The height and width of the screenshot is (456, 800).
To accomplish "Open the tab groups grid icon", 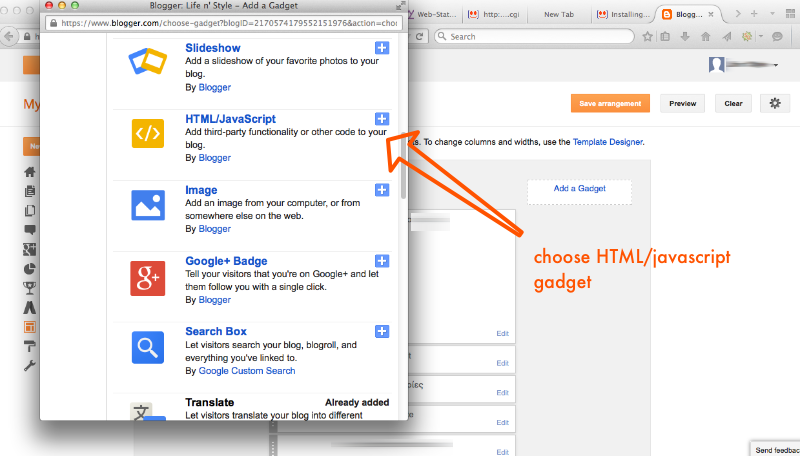I will 791,14.
